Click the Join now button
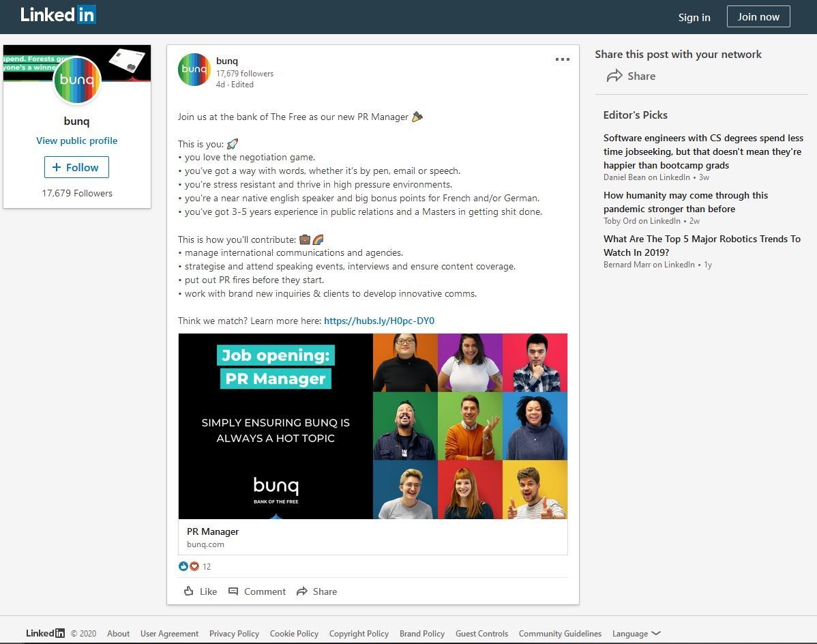The image size is (817, 644). pyautogui.click(x=758, y=16)
